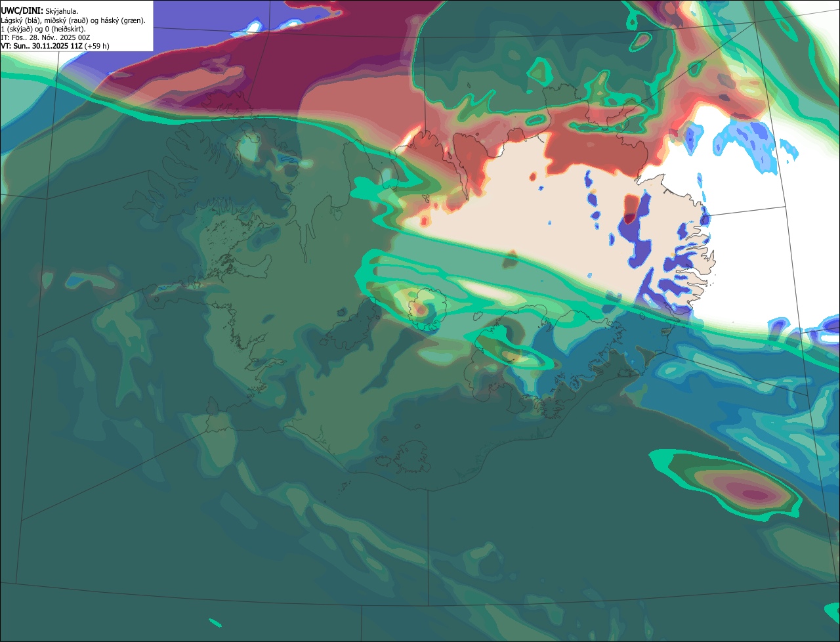Click the bold 'VT: Sun.. 30.11.2025 11Z' text

tap(41, 46)
